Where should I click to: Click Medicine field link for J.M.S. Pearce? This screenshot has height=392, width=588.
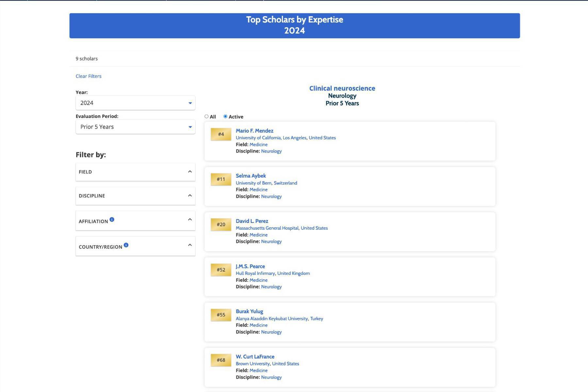click(258, 280)
